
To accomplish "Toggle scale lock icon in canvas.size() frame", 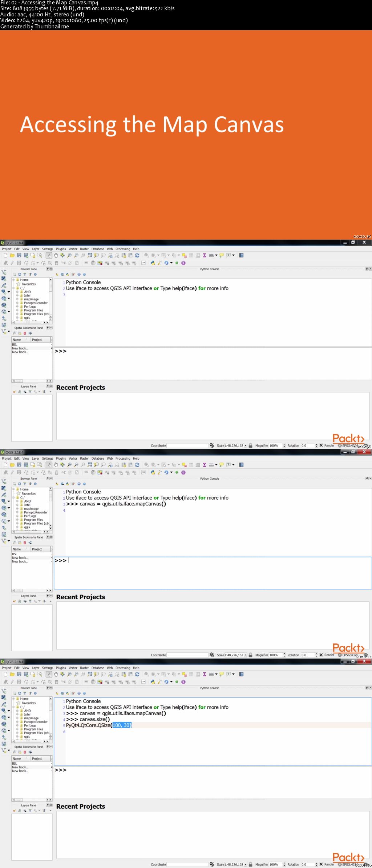I will pos(251,864).
